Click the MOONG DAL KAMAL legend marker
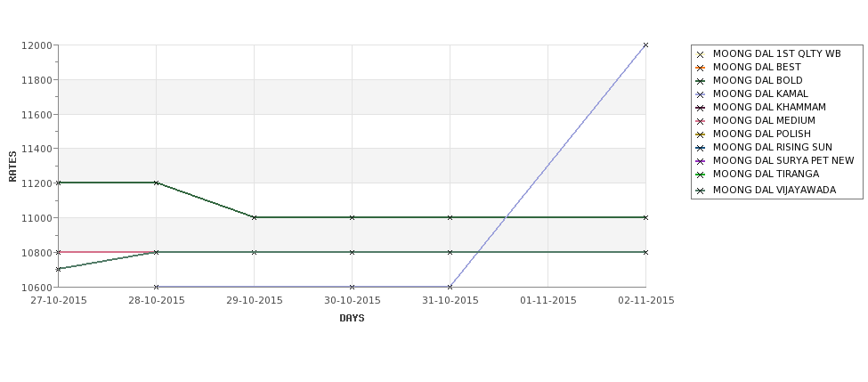The width and height of the screenshot is (868, 382). pos(701,94)
